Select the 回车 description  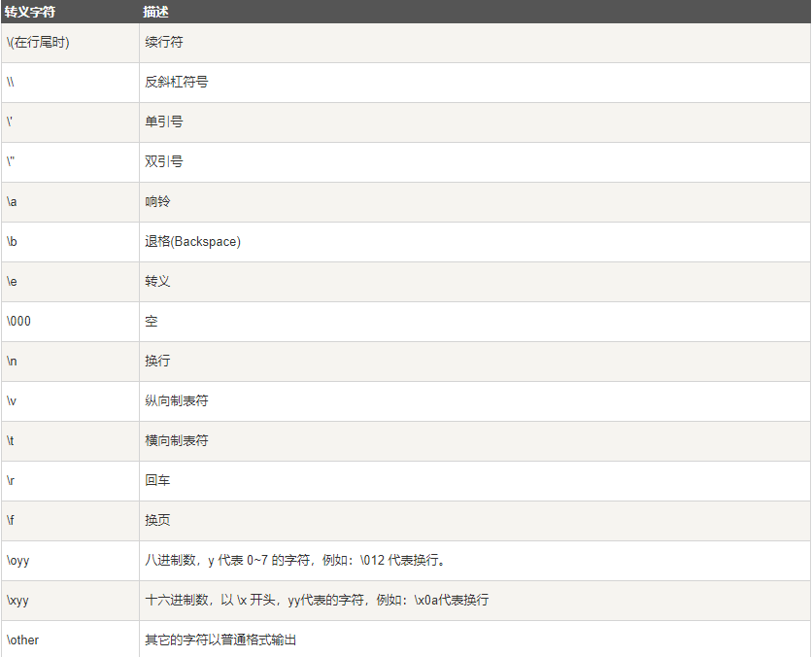157,481
